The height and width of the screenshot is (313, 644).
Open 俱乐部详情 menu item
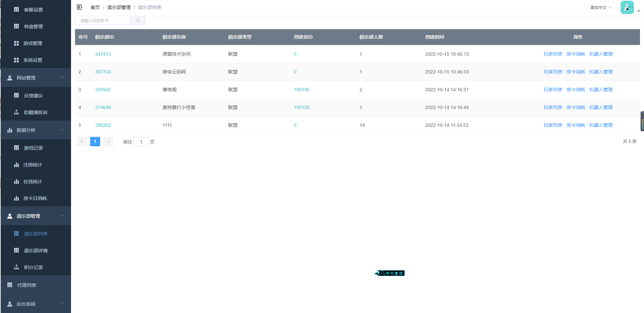pos(36,251)
